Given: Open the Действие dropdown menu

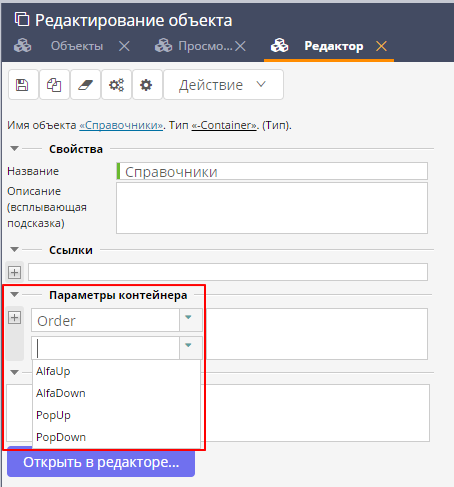Looking at the screenshot, I should click(223, 85).
